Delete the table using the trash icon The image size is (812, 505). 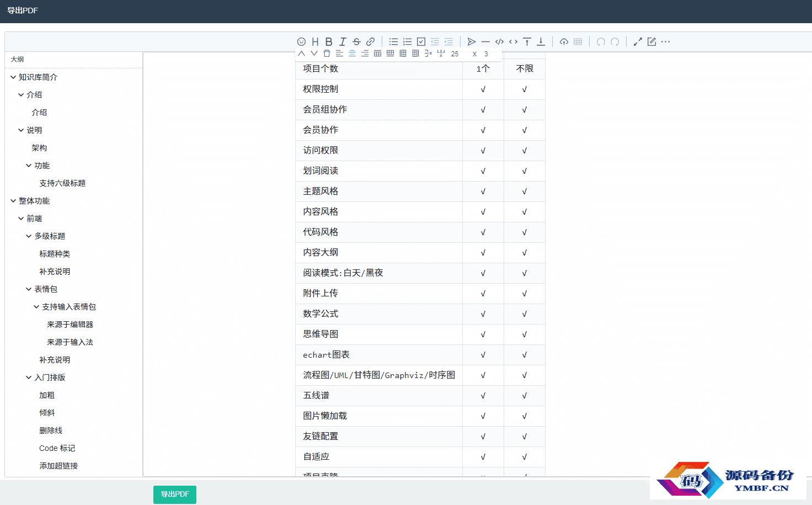tap(327, 54)
